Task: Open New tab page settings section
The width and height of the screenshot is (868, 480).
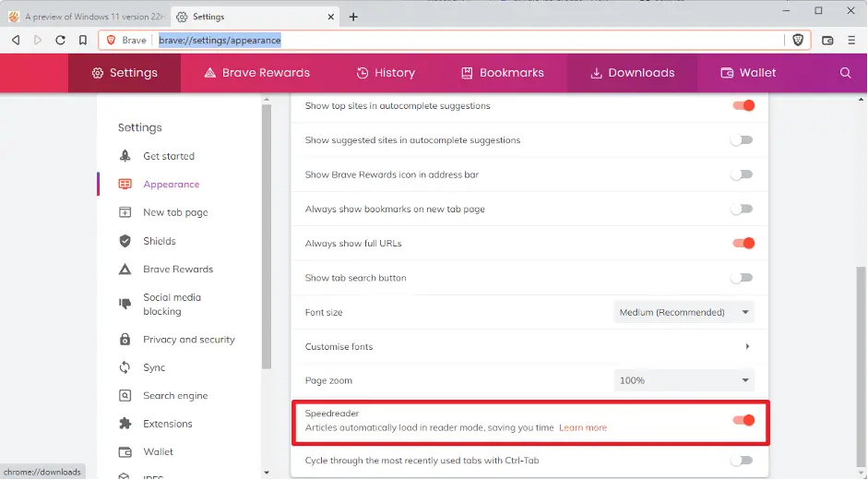Action: pyautogui.click(x=175, y=212)
